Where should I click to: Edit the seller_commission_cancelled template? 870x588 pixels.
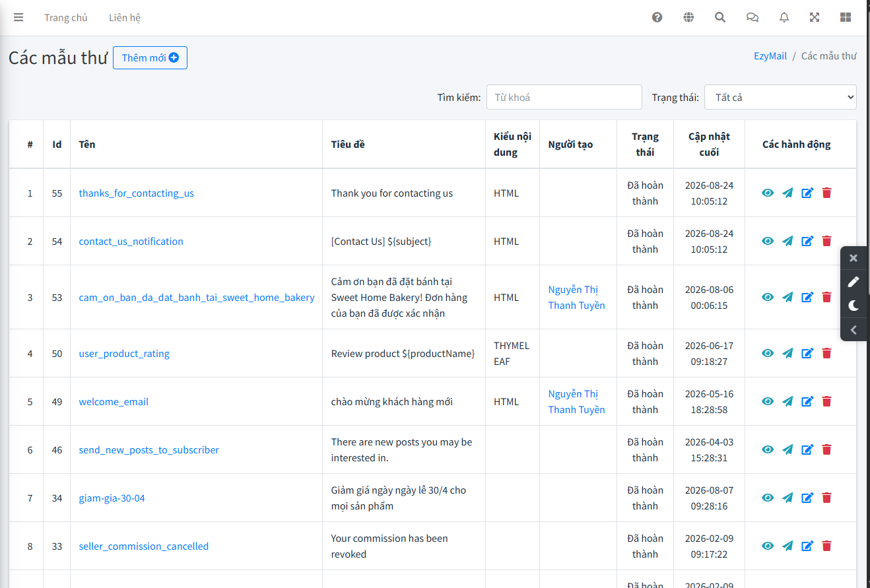tap(807, 546)
